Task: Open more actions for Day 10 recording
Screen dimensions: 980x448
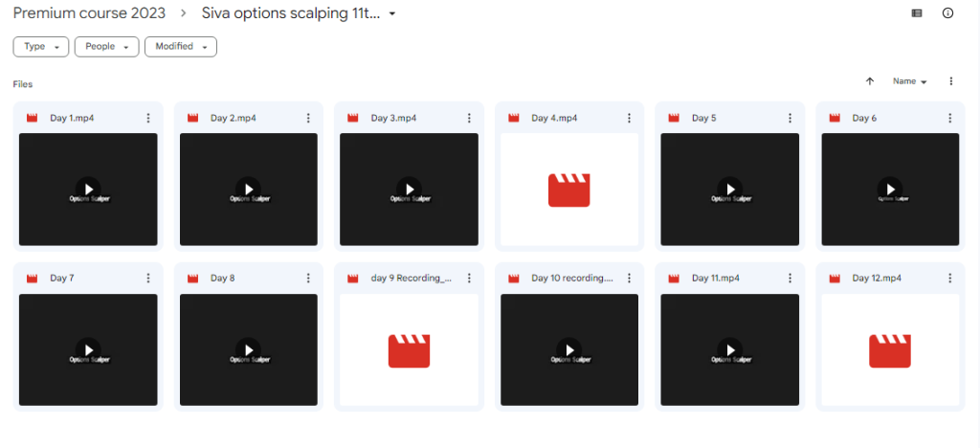Action: 629,279
